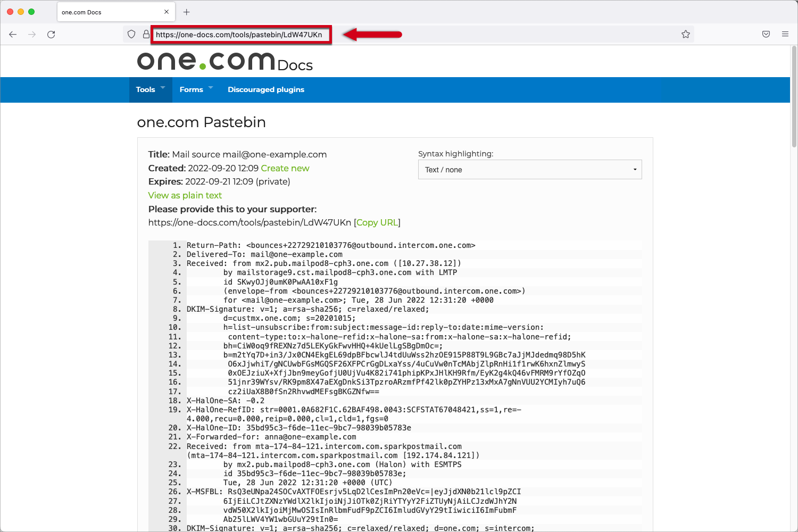Close the current browser tab
Viewport: 798px width, 532px height.
[167, 11]
